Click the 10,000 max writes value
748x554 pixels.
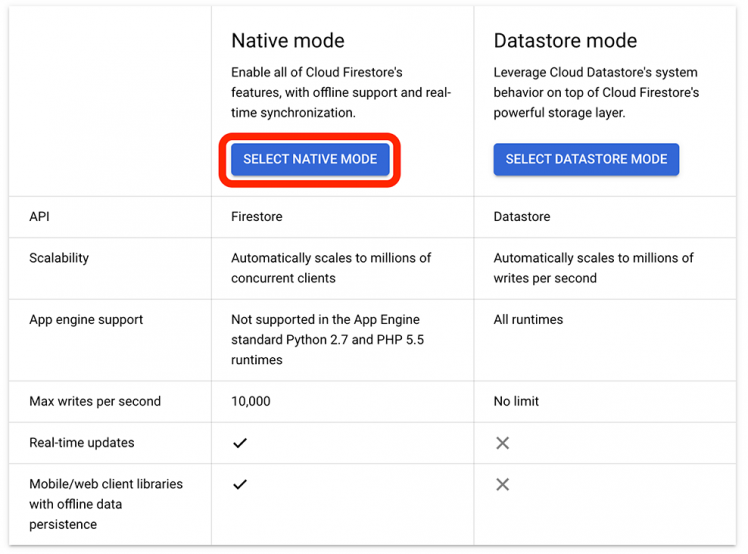251,402
